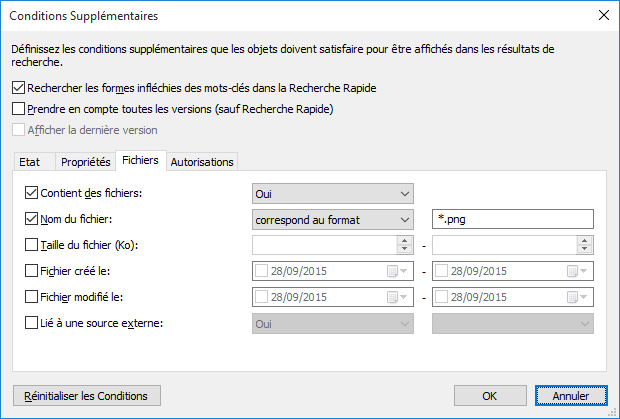Uncheck 'Contient des fichiers' checkbox

(30, 193)
